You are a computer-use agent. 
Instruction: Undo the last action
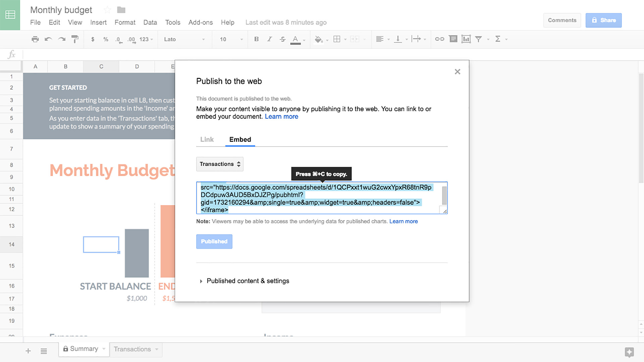[x=48, y=39]
